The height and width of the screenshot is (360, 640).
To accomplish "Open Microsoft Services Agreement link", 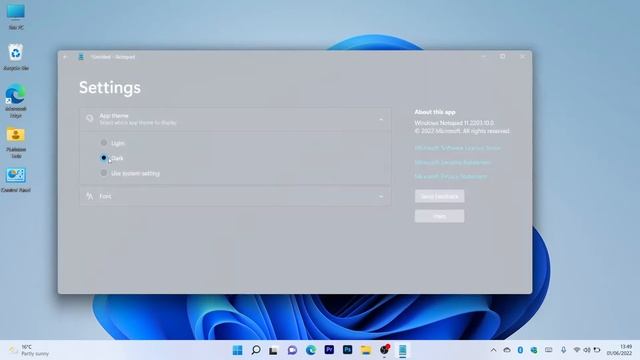I will [453, 162].
